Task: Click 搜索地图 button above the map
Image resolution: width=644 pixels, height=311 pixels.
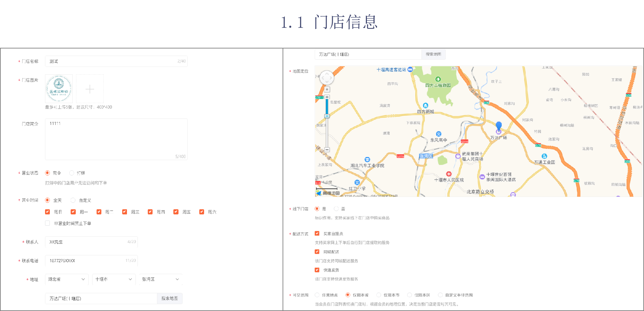Action: 433,54
